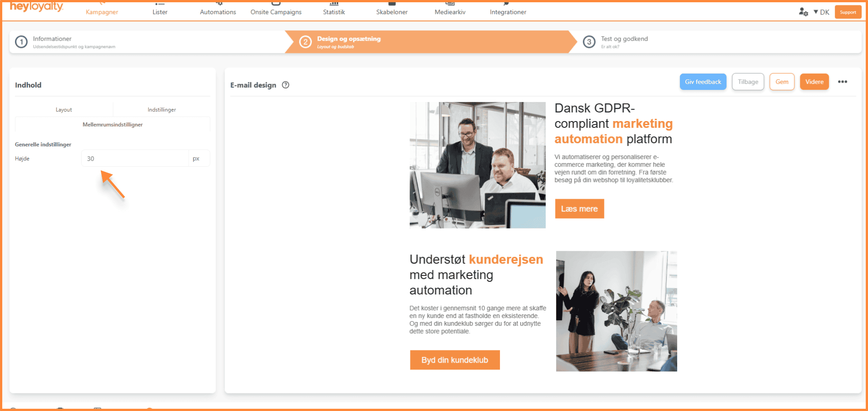Click the Gem save button
The height and width of the screenshot is (411, 868).
coord(782,82)
